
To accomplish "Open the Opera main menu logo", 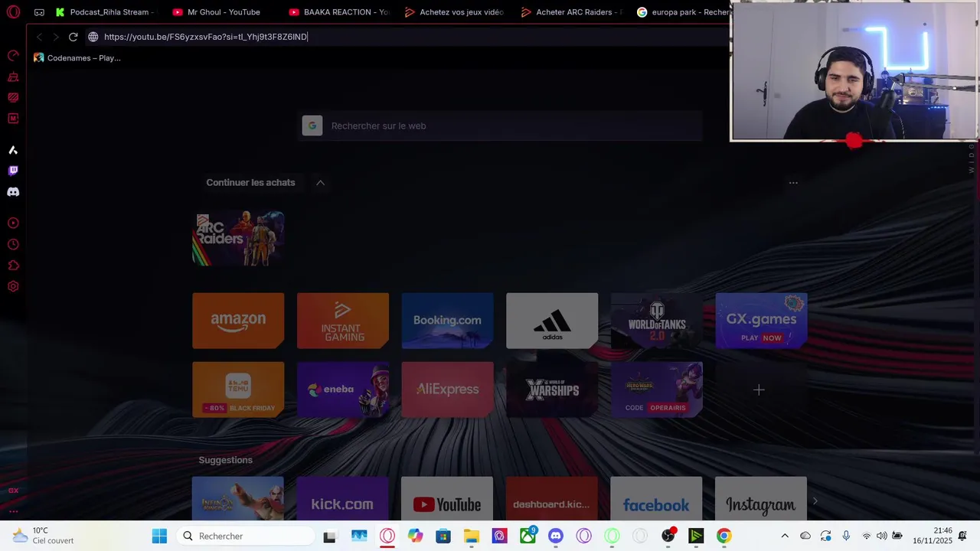I will click(13, 11).
